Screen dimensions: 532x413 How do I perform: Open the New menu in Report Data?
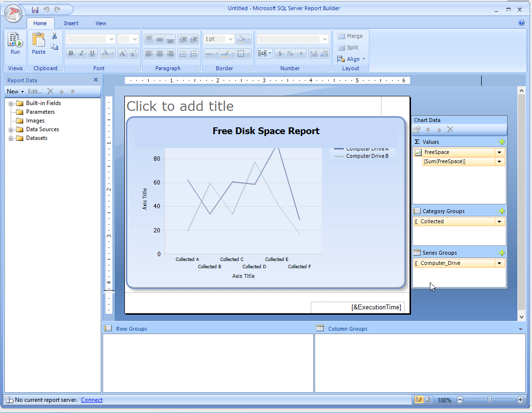click(x=15, y=92)
